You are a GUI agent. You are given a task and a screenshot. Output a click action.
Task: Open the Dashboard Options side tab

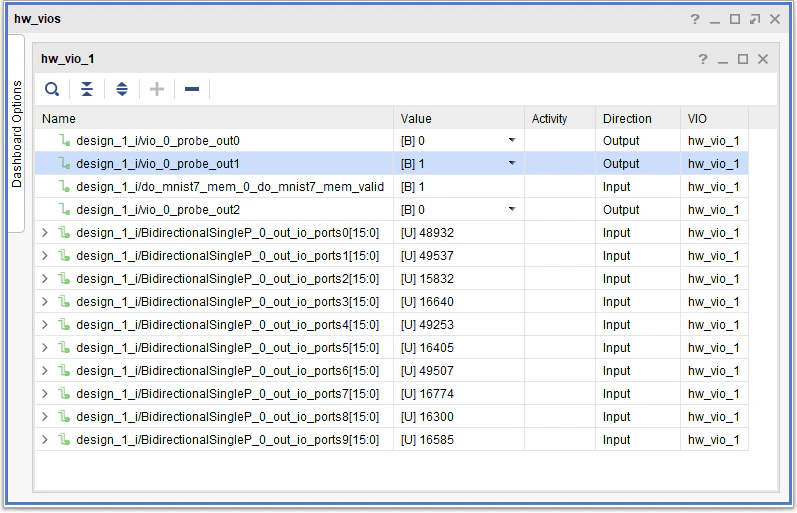[16, 134]
